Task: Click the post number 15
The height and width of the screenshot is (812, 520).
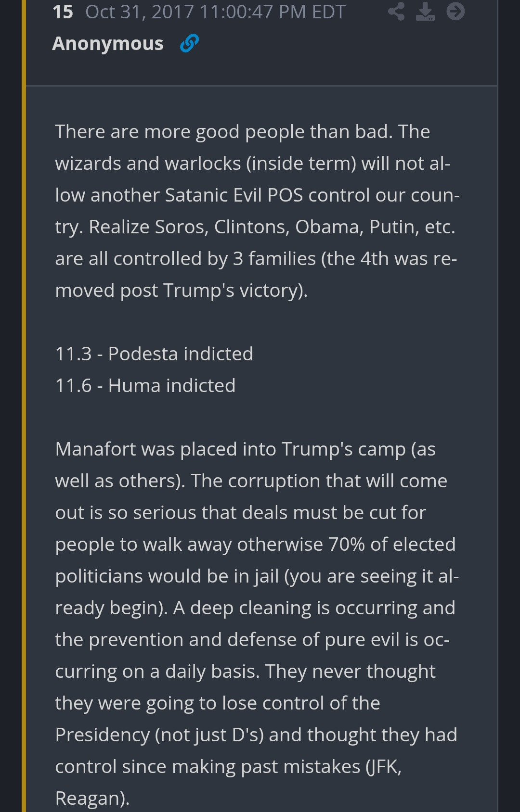Action: [x=63, y=12]
